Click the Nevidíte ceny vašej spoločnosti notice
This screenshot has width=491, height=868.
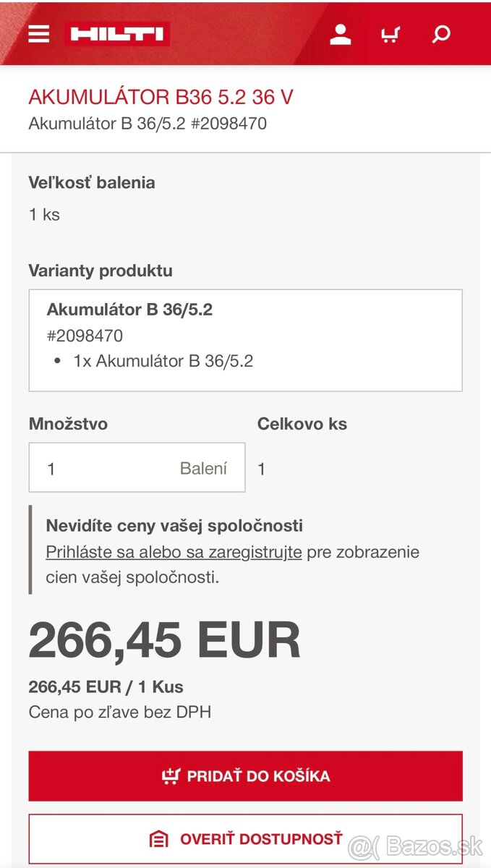(x=174, y=525)
